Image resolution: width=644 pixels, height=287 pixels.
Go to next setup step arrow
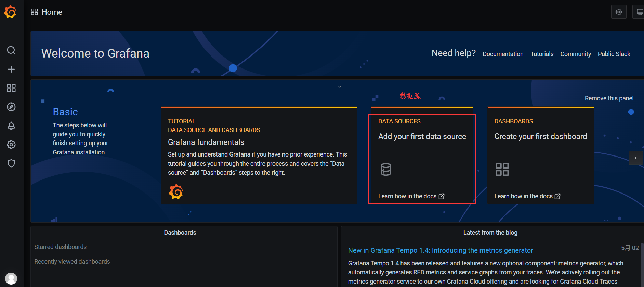point(636,158)
